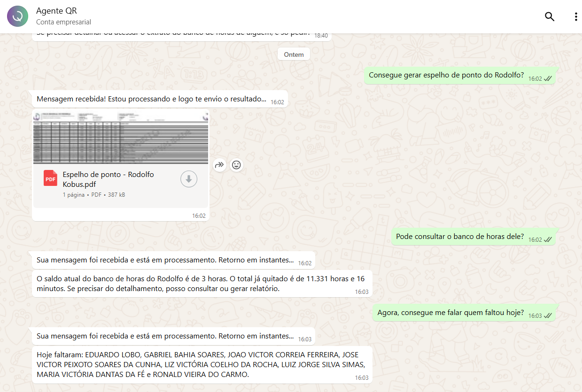Click the read receipt on "Agora, consegue" message
The image size is (582, 392).
(548, 315)
